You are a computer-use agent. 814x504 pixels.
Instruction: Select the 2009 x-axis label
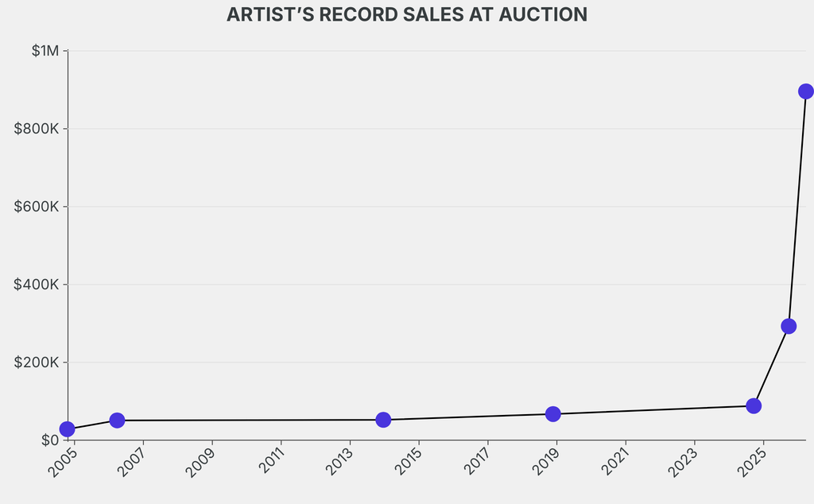pos(200,463)
